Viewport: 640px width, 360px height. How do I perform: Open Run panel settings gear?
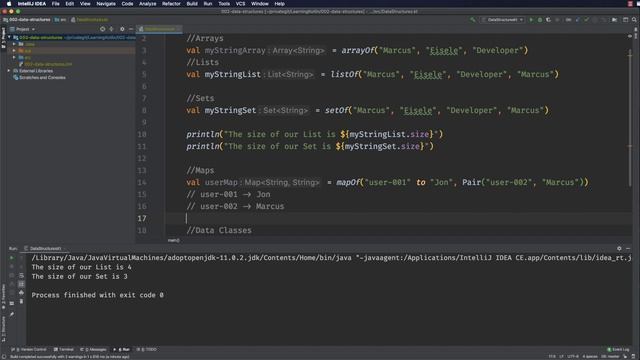pyautogui.click(x=619, y=248)
